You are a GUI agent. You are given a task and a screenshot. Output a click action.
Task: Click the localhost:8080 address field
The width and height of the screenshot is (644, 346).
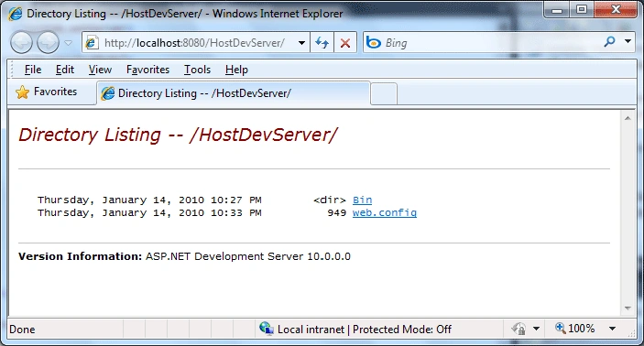coord(194,43)
